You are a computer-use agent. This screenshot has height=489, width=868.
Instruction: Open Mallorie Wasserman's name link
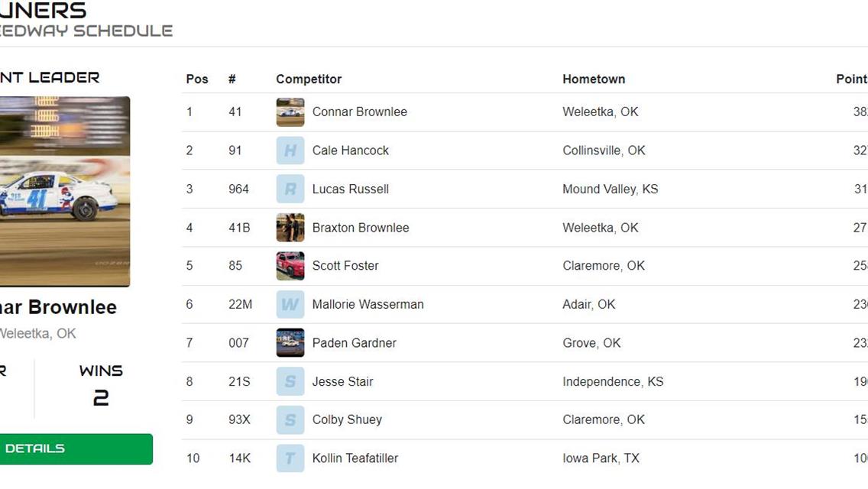368,304
